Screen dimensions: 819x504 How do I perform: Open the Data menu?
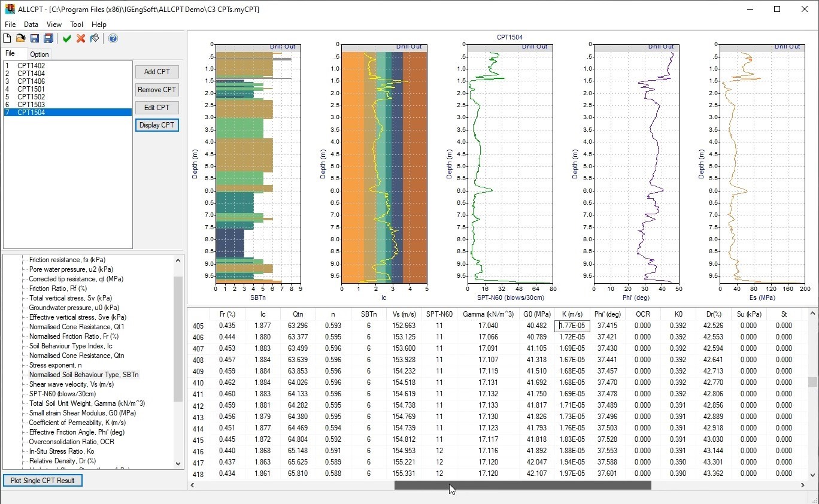[31, 25]
